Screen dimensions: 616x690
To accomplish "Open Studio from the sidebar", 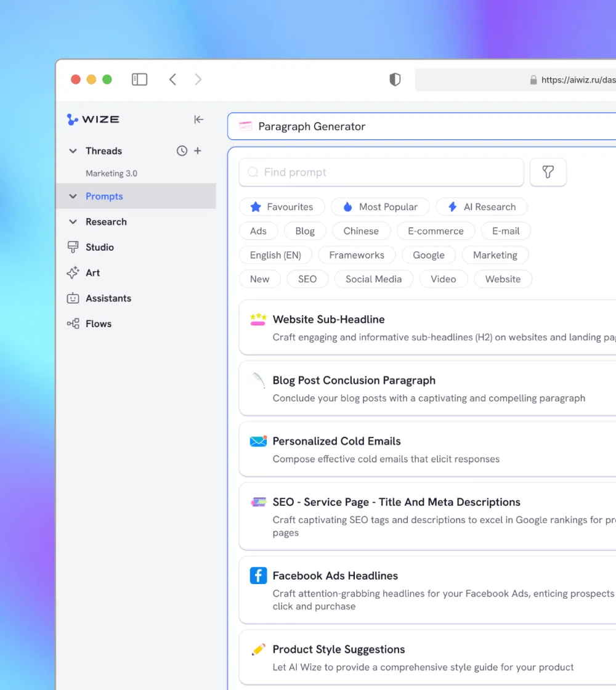I will tap(99, 247).
